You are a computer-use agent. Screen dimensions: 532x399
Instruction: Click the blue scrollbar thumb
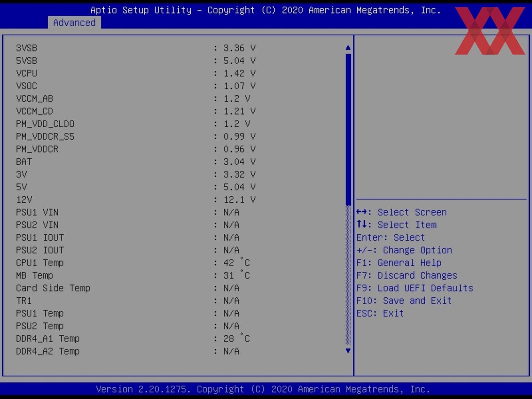pyautogui.click(x=348, y=129)
